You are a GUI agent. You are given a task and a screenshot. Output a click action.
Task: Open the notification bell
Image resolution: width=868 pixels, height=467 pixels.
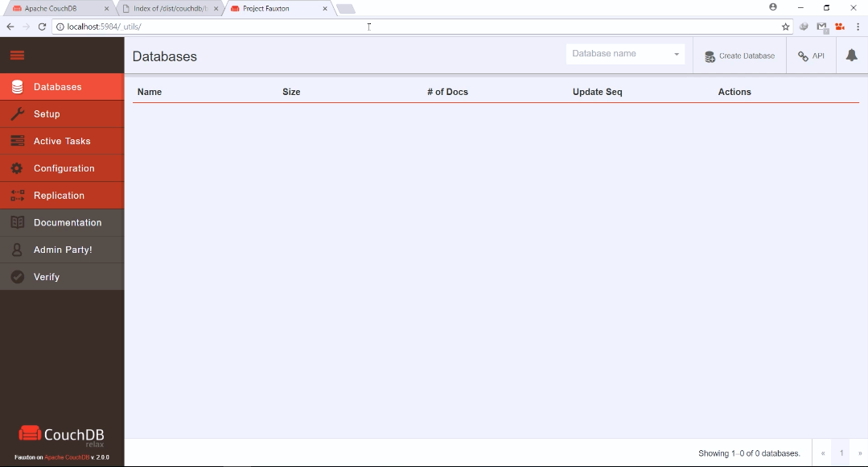click(x=851, y=56)
